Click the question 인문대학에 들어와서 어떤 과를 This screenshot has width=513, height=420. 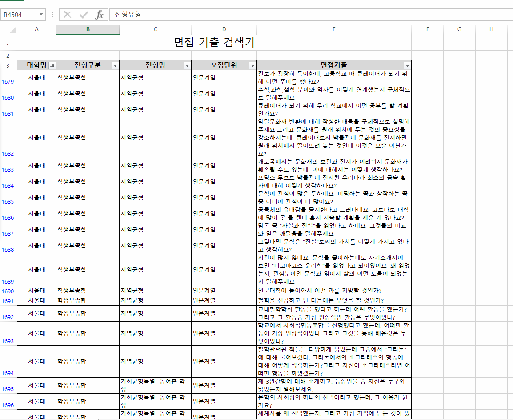(x=334, y=291)
